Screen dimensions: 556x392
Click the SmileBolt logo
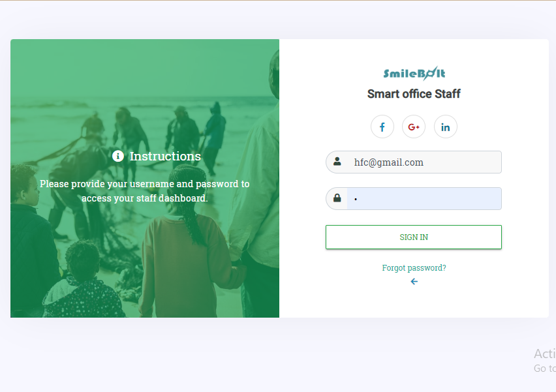coord(414,73)
